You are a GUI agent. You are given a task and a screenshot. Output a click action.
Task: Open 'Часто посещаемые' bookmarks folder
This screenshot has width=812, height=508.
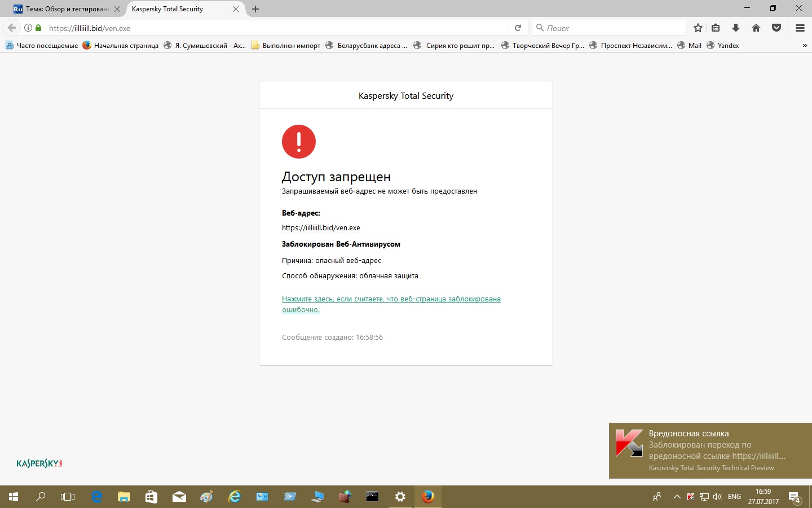click(42, 46)
